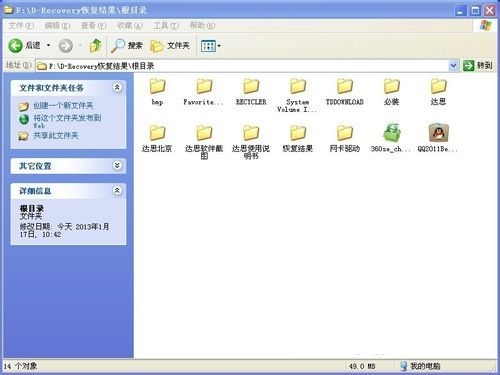Toggle the 文件夹 folders pane
The width and height of the screenshot is (500, 375).
(170, 46)
